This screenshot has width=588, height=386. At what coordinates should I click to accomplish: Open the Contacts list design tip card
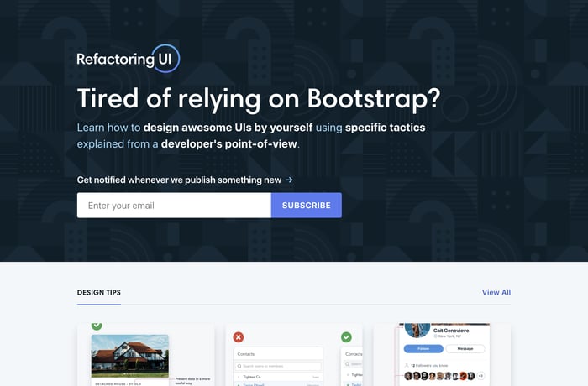tap(294, 354)
